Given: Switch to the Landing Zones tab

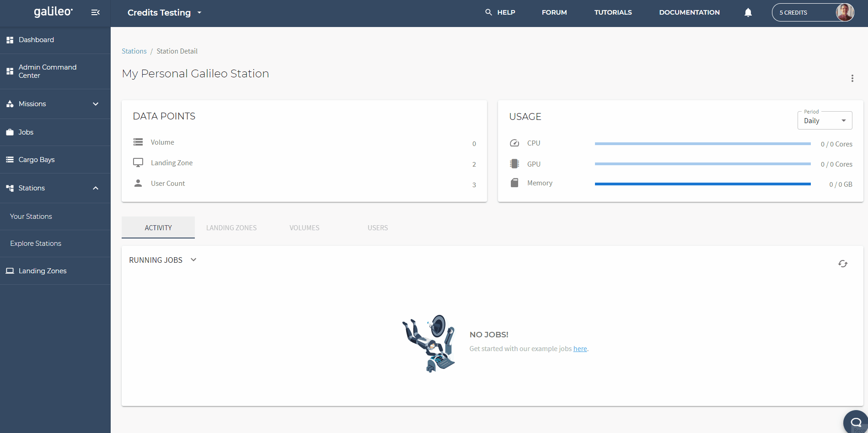Looking at the screenshot, I should (231, 227).
